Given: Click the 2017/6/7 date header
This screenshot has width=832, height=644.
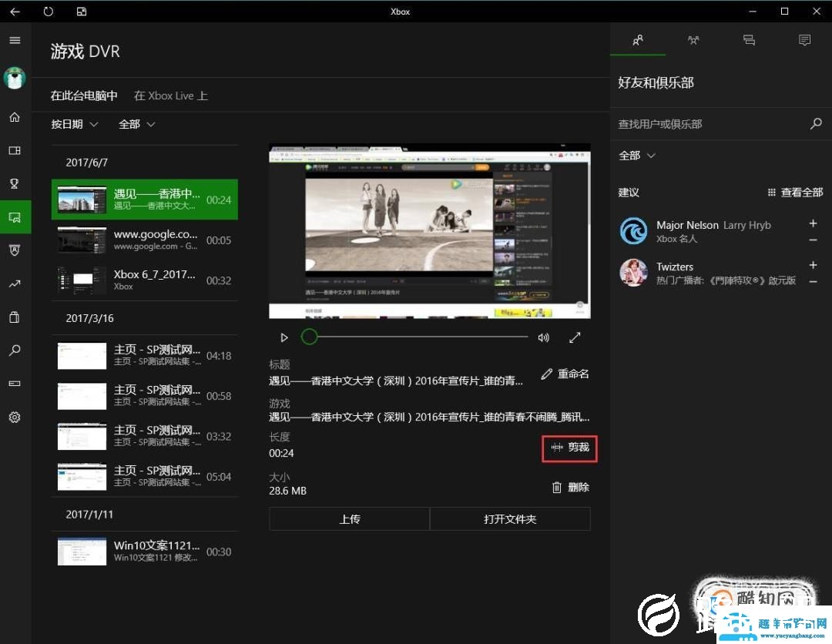Looking at the screenshot, I should pyautogui.click(x=86, y=163).
